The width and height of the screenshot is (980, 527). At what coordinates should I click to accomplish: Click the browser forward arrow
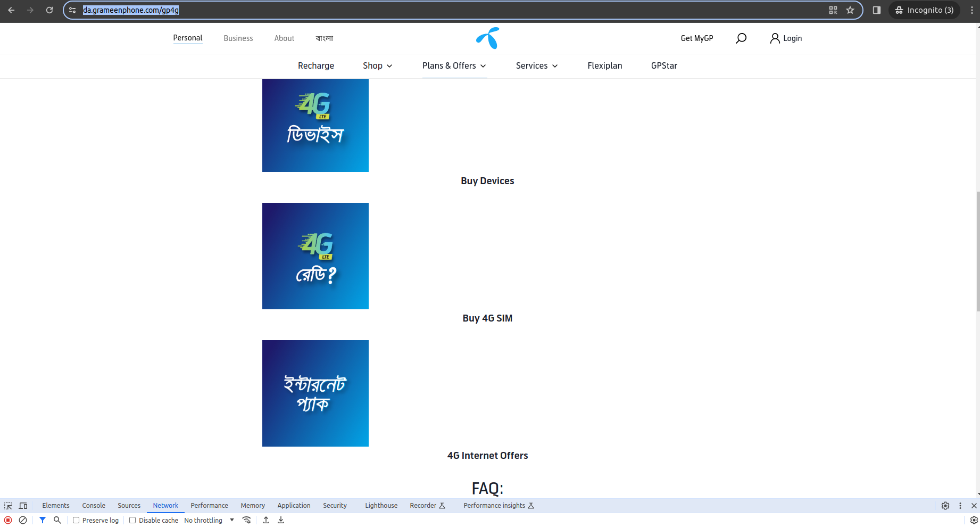tap(30, 10)
